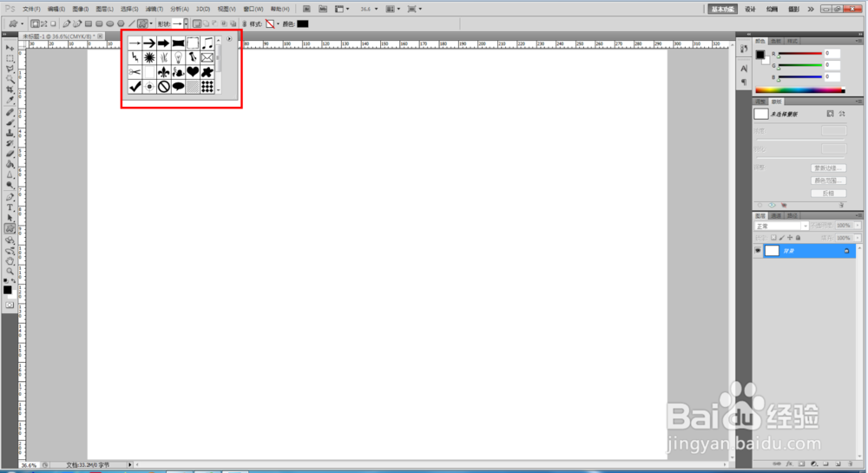Screen dimensions: 868x473
Task: Enable Shape Layers mode in options bar
Action: [x=35, y=23]
